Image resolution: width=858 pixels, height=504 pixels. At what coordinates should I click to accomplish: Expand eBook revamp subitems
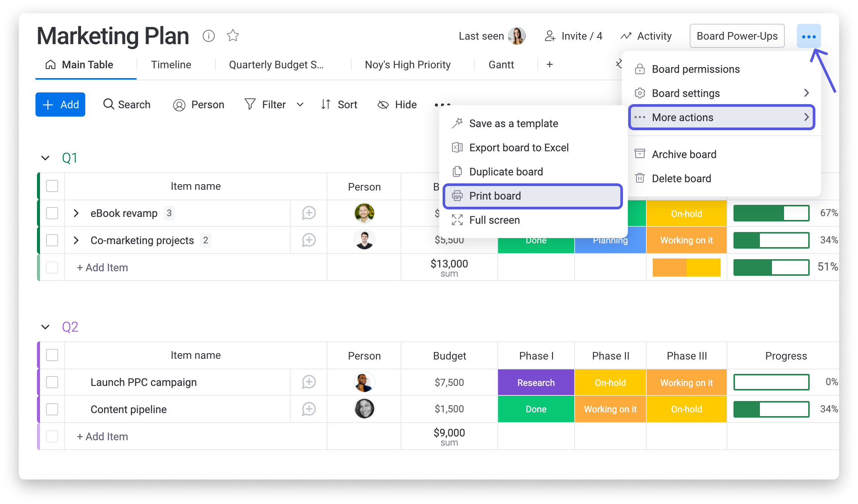76,213
